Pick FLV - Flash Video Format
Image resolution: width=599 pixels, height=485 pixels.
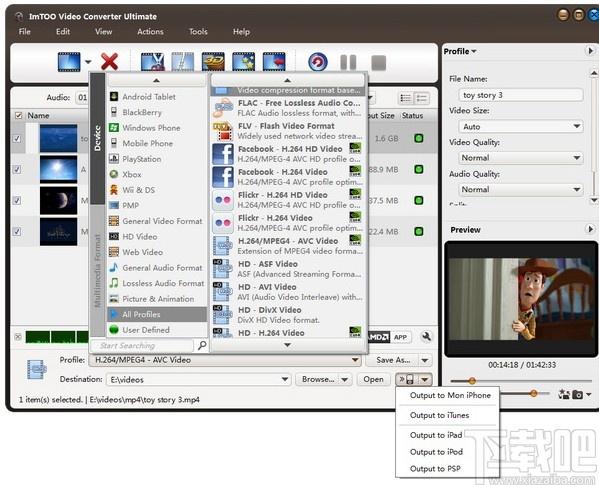point(287,131)
